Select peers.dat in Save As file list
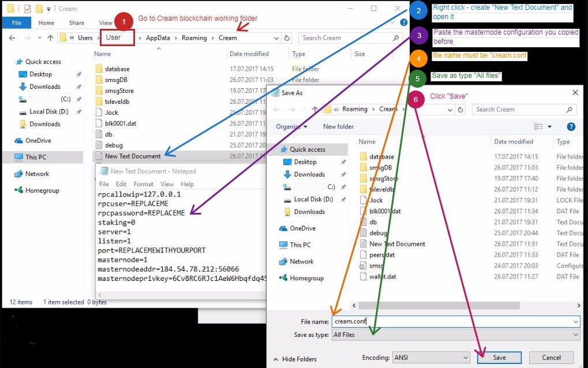The width and height of the screenshot is (588, 368). tap(377, 255)
